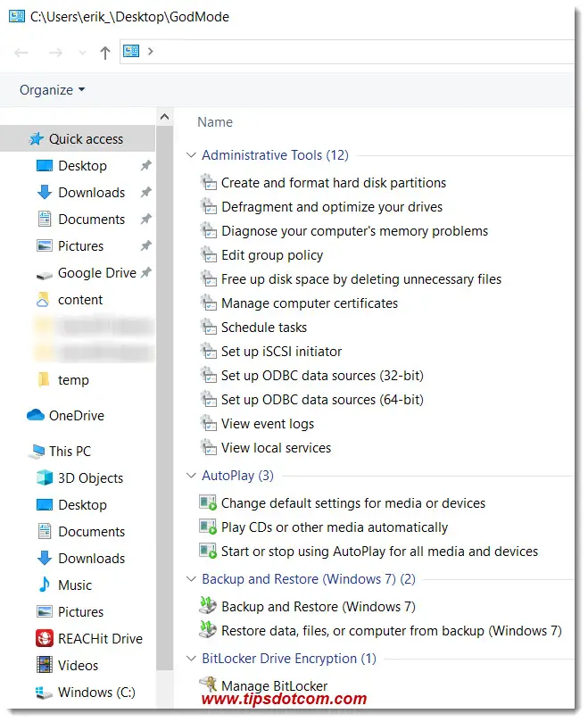Image resolution: width=588 pixels, height=722 pixels.
Task: Open View event logs
Action: [268, 424]
